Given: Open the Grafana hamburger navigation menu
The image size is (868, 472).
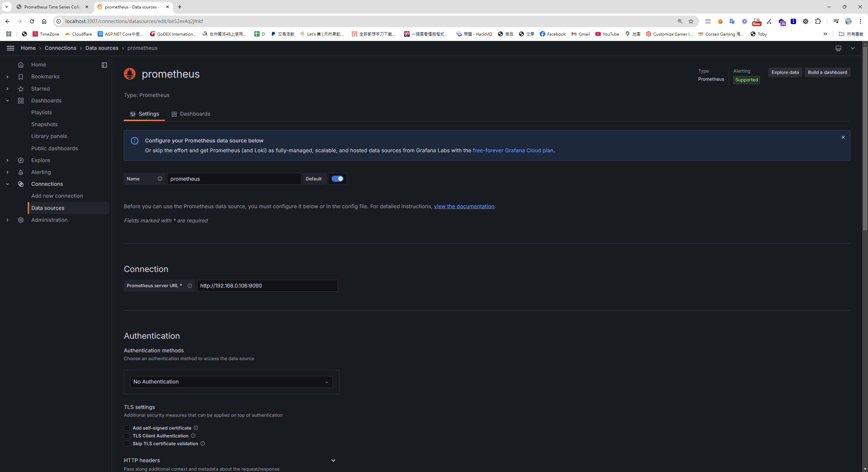Looking at the screenshot, I should tap(10, 48).
